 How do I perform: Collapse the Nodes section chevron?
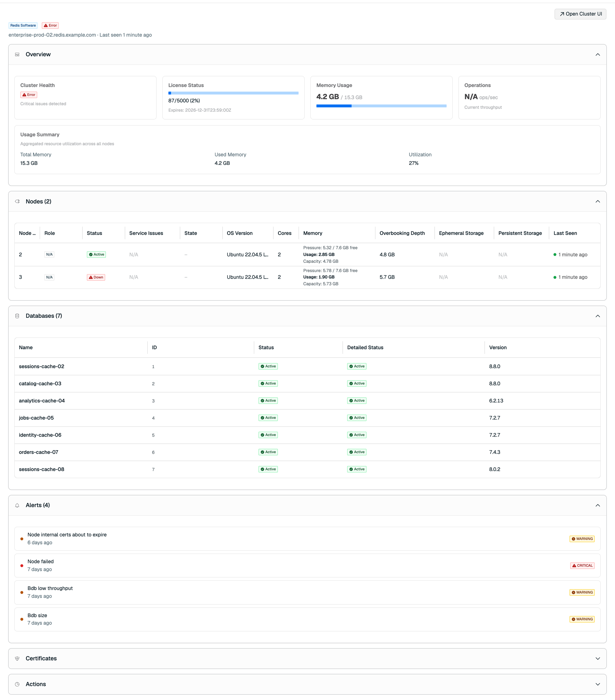(x=597, y=201)
